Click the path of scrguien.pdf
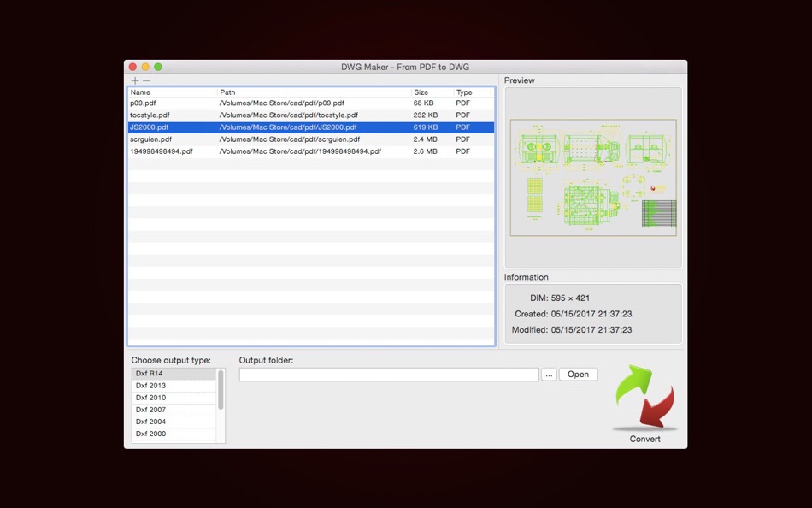Viewport: 812px width, 508px height. coord(290,139)
